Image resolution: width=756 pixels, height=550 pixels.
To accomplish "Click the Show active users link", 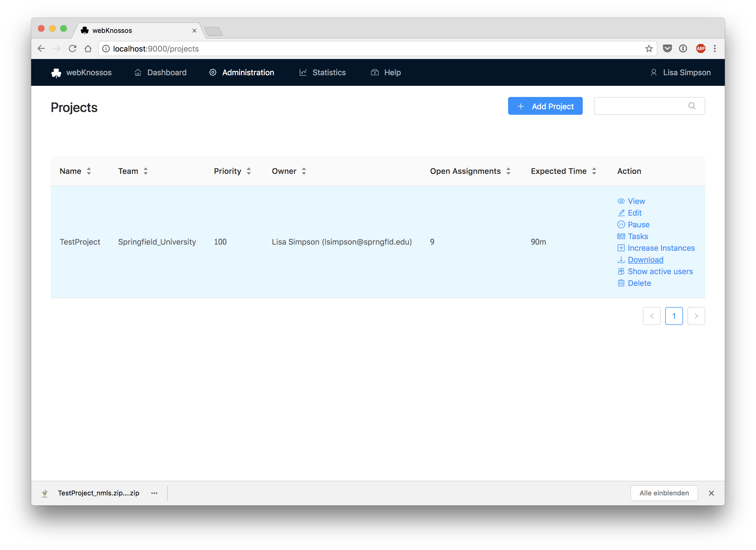I will (660, 271).
